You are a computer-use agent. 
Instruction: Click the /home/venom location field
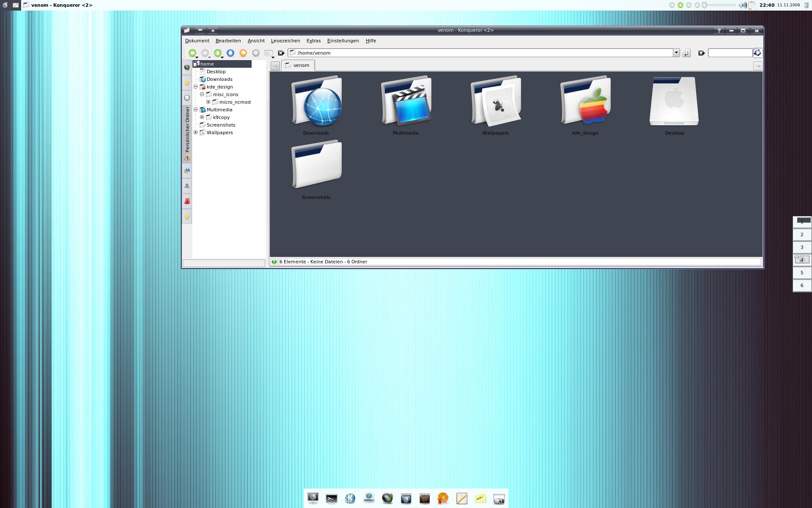pos(480,53)
